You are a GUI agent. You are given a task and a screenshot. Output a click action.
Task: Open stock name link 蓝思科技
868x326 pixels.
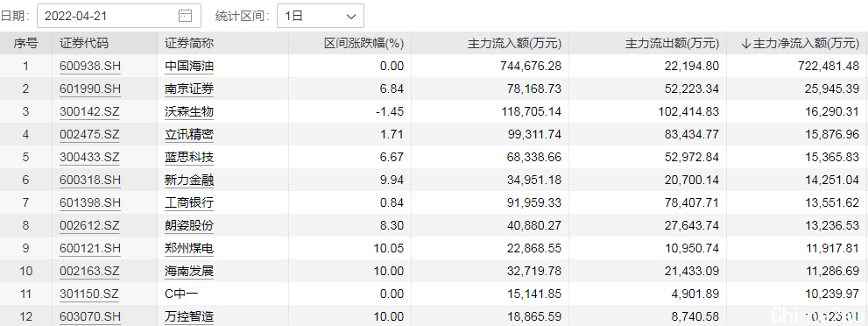[189, 157]
